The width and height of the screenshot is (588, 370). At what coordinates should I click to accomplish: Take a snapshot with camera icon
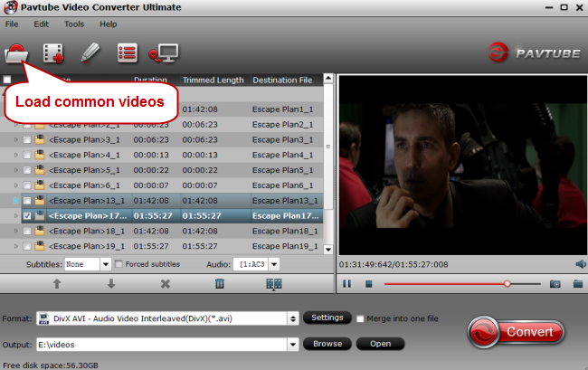pos(555,284)
